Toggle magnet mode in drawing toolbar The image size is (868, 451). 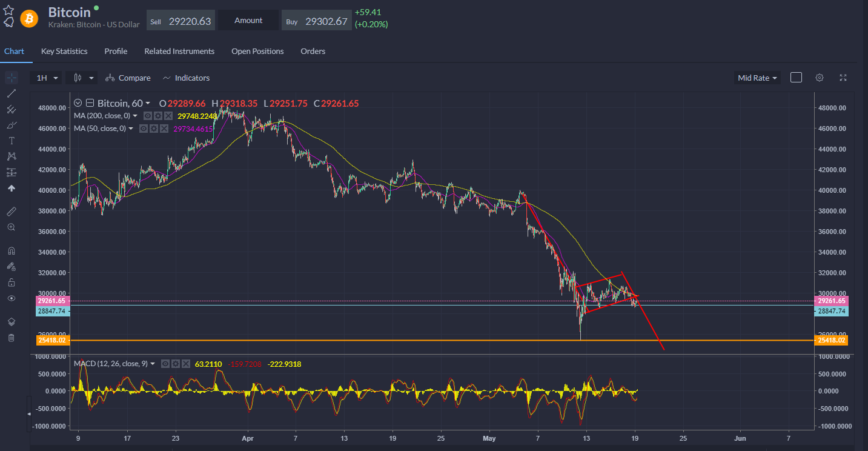click(x=11, y=251)
